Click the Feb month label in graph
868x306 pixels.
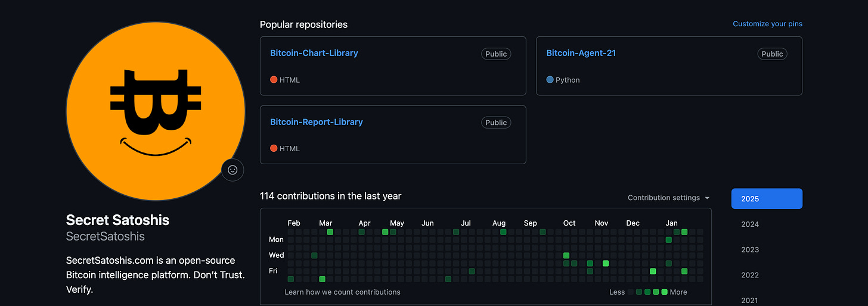click(294, 223)
